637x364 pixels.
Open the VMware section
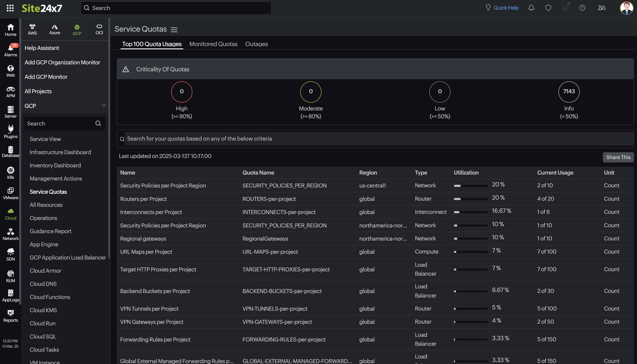(x=10, y=193)
